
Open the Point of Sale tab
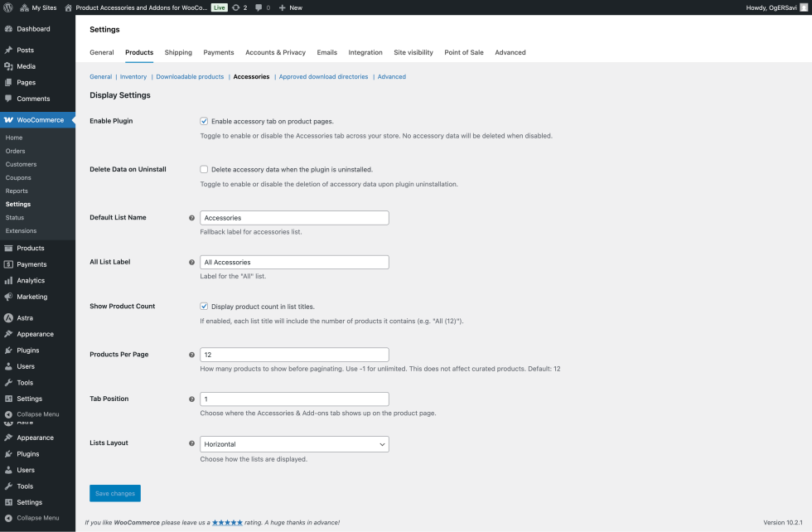click(x=464, y=52)
